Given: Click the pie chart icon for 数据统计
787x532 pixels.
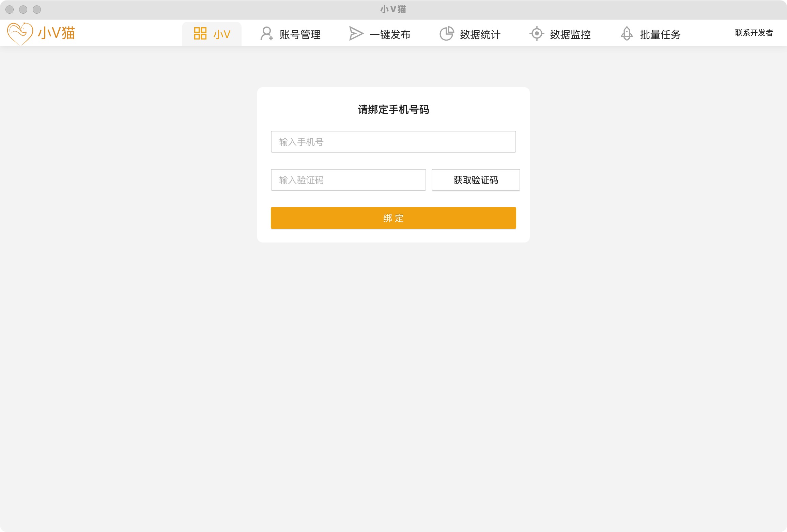Looking at the screenshot, I should 447,33.
